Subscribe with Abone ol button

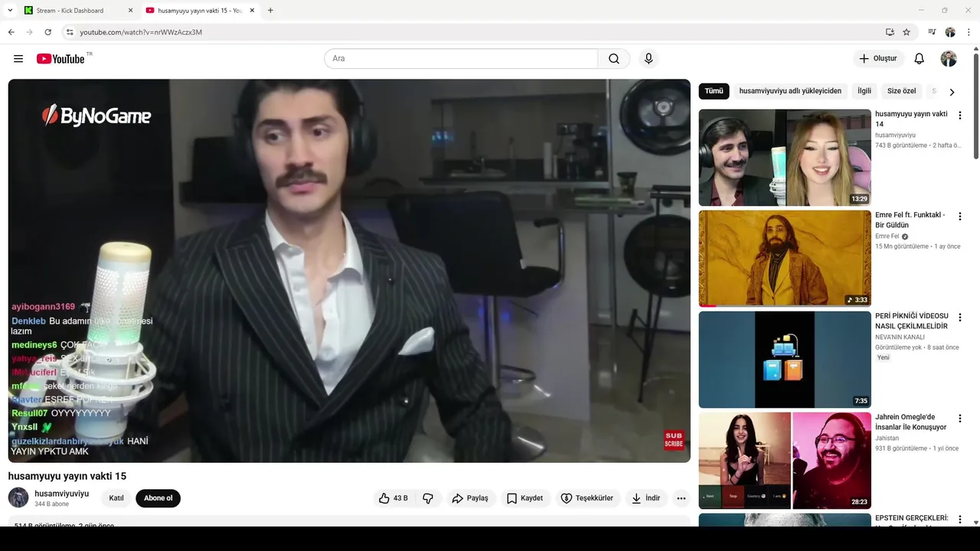click(x=158, y=498)
